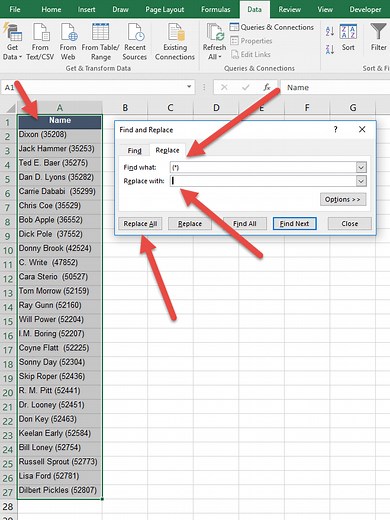Select cell Ted E. Baer (35275)
390x520 pixels.
[60, 163]
